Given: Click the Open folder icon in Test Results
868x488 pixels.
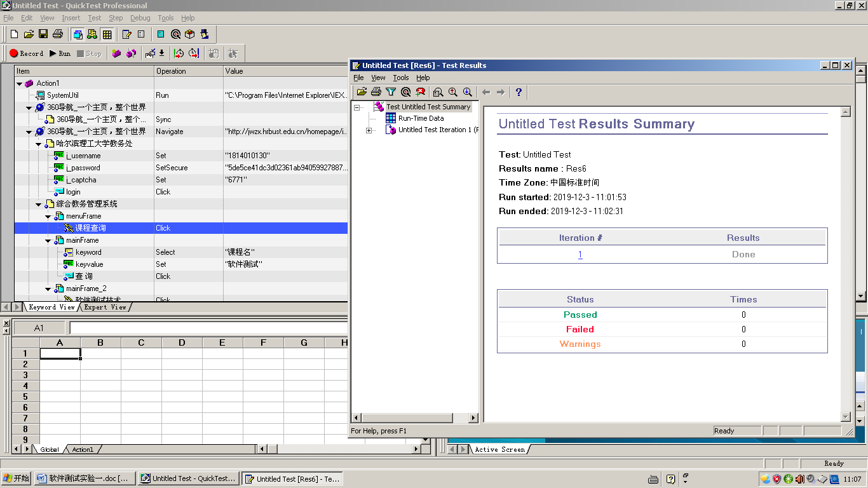Looking at the screenshot, I should pyautogui.click(x=362, y=92).
